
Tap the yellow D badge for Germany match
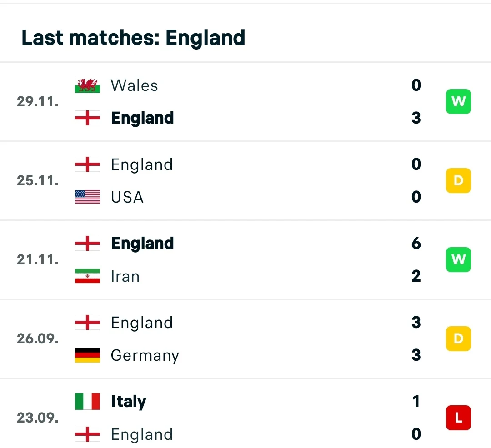tap(458, 338)
